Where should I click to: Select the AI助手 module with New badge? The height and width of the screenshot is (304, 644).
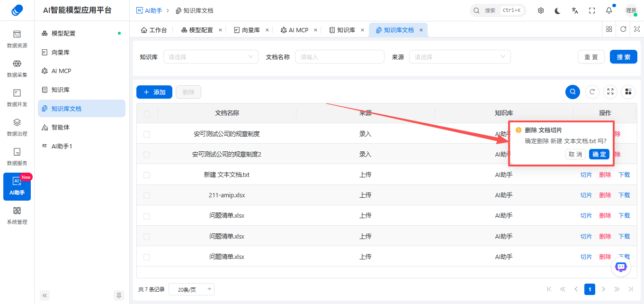pos(17,186)
